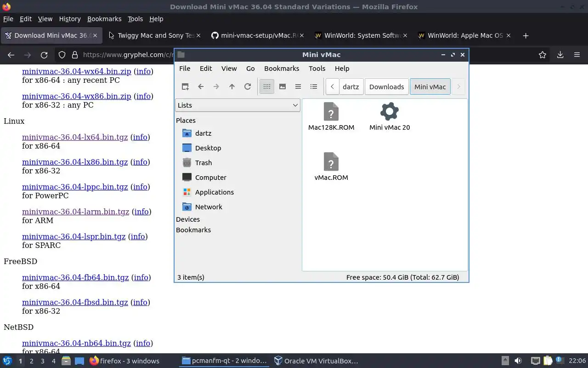Click the network tray icon
This screenshot has height=368, width=588.
click(x=535, y=361)
